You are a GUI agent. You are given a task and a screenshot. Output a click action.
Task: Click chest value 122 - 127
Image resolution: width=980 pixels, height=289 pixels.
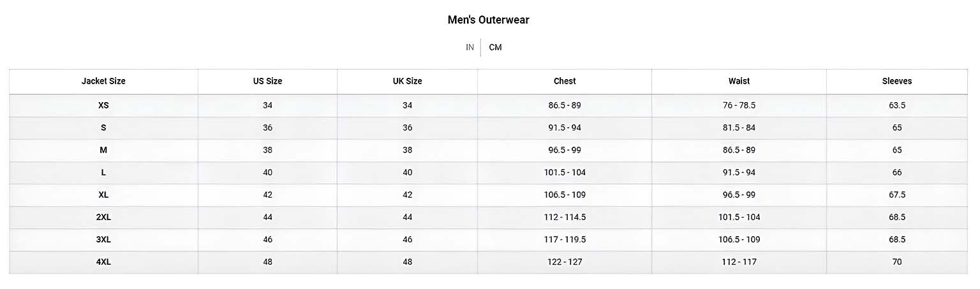[565, 262]
